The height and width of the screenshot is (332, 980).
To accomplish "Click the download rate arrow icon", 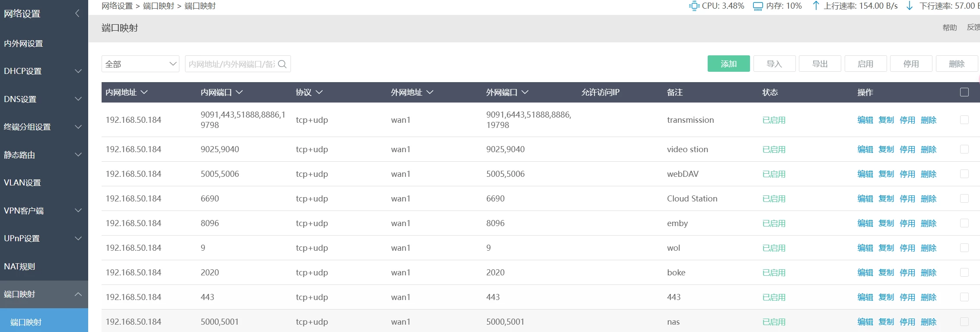I will pyautogui.click(x=910, y=6).
